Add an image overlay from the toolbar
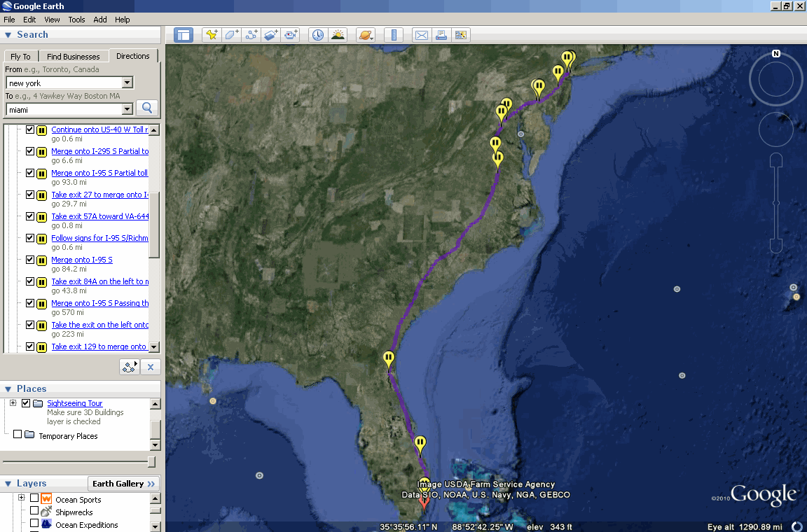This screenshot has height=532, width=807. [270, 35]
